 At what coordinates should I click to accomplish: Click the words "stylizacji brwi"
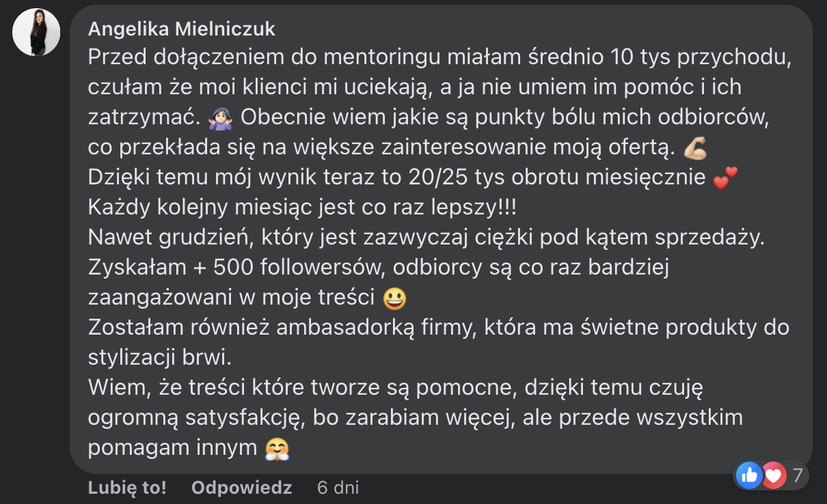160,357
